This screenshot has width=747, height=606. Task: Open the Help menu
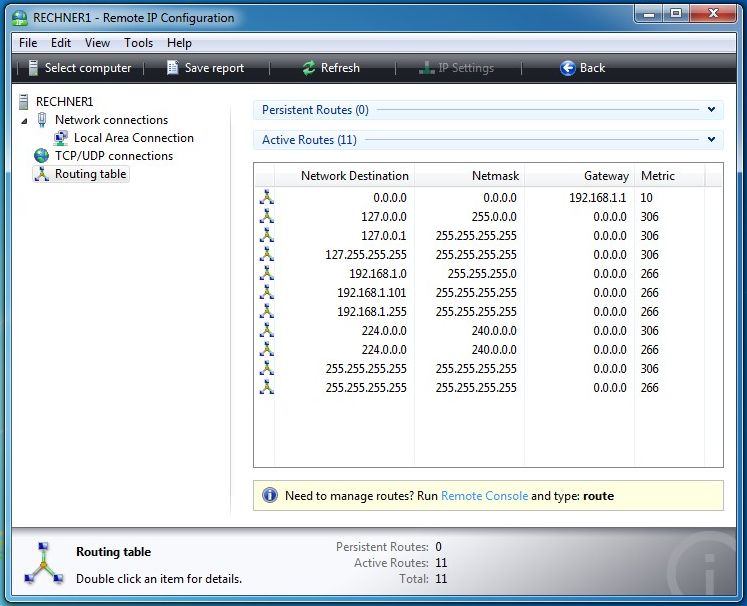179,43
